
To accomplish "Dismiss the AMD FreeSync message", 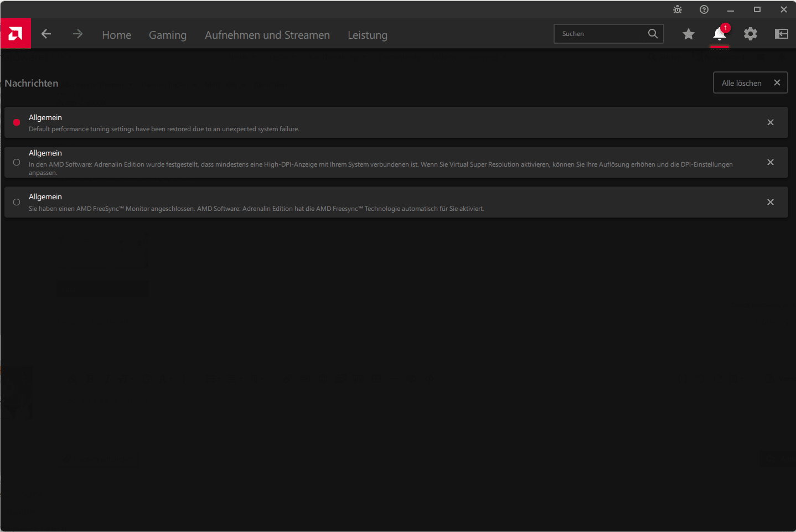I will point(771,202).
